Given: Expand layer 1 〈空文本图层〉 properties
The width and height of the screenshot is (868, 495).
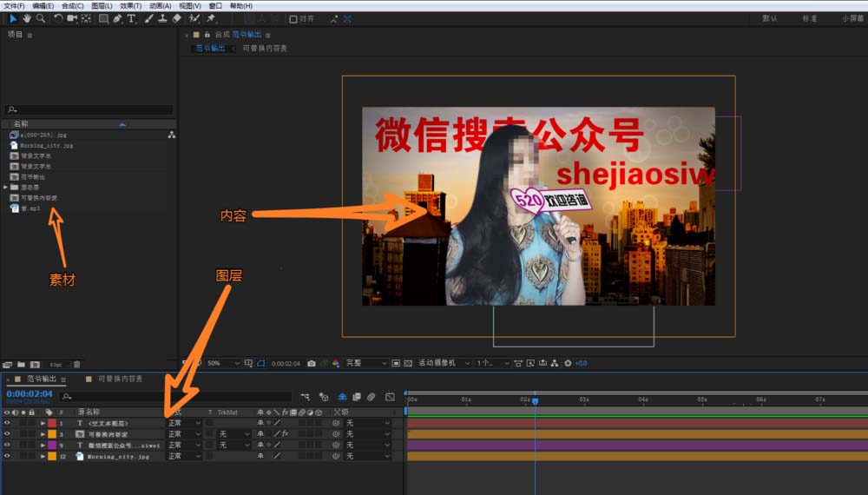Looking at the screenshot, I should 43,423.
